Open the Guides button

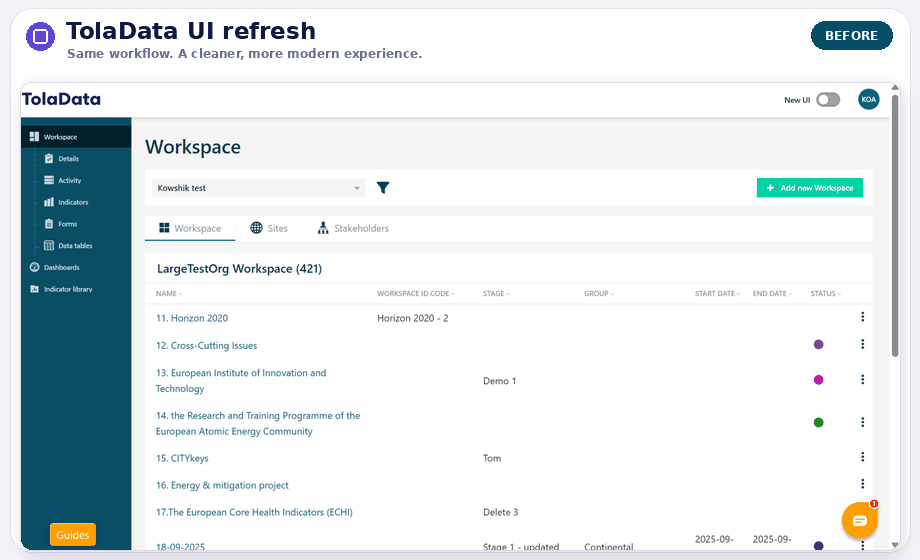click(x=73, y=535)
